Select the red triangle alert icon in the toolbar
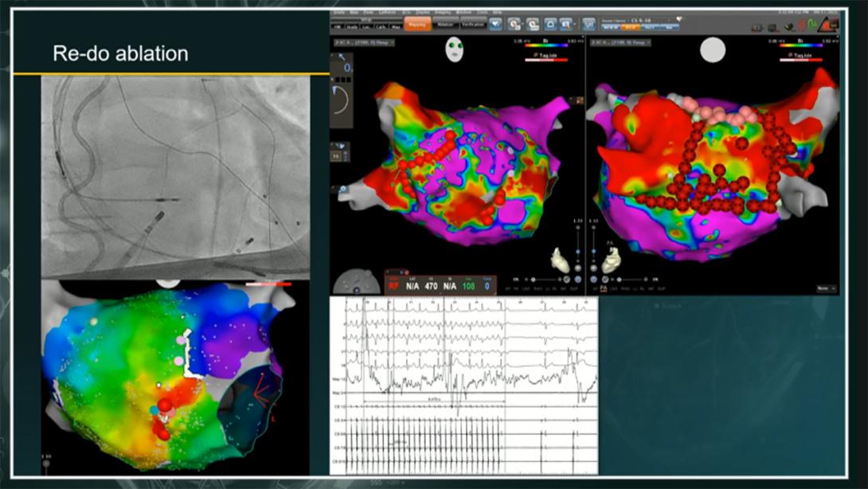The image size is (868, 489). [x=826, y=25]
